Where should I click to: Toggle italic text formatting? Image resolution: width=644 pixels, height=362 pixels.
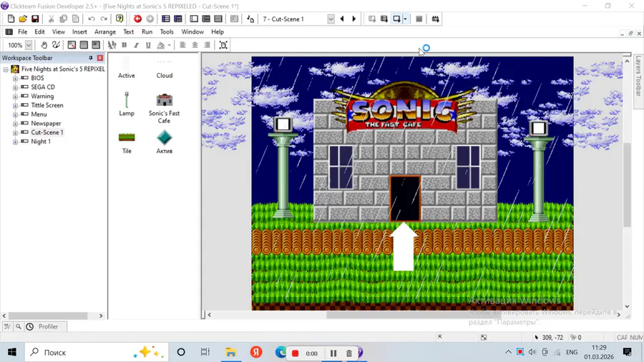tap(136, 45)
